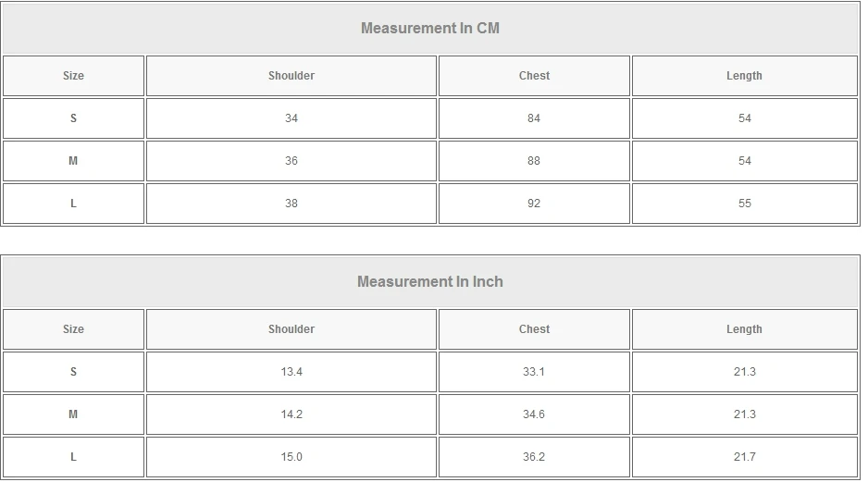868x482 pixels.
Task: Select the length value 55 cell
Action: tap(744, 204)
